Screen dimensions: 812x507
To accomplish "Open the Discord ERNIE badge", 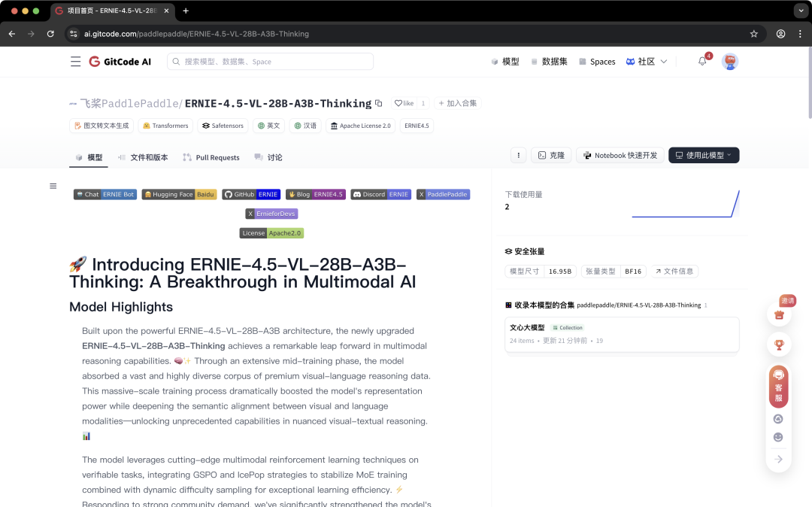I will point(381,195).
